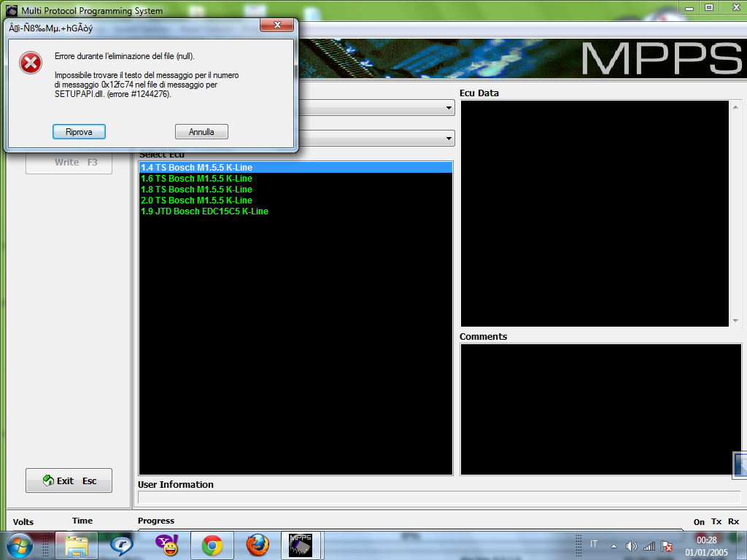The width and height of the screenshot is (747, 560).
Task: Open the RealPlayer taskbar icon
Action: (x=121, y=545)
